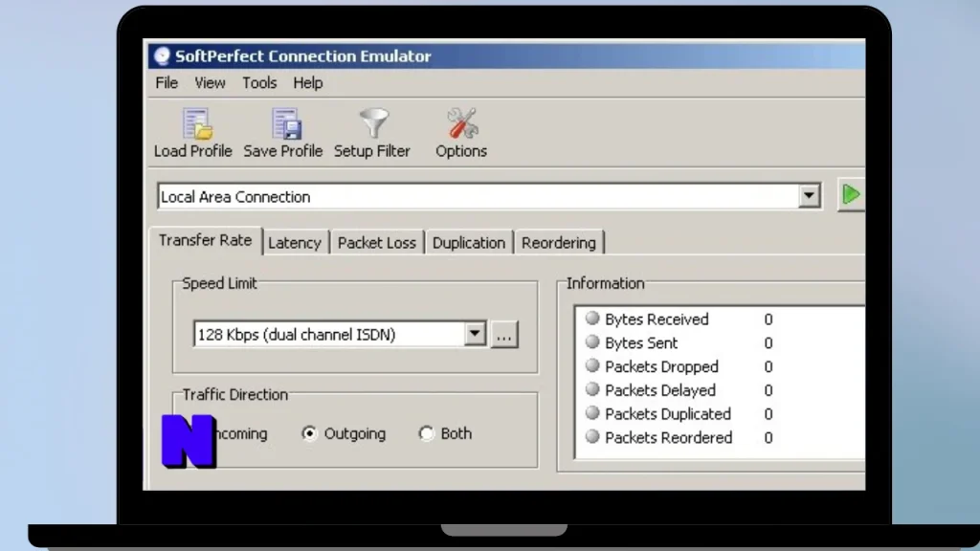Click the Bytes Received indicator icon
Screen dimensions: 980x551
click(591, 319)
